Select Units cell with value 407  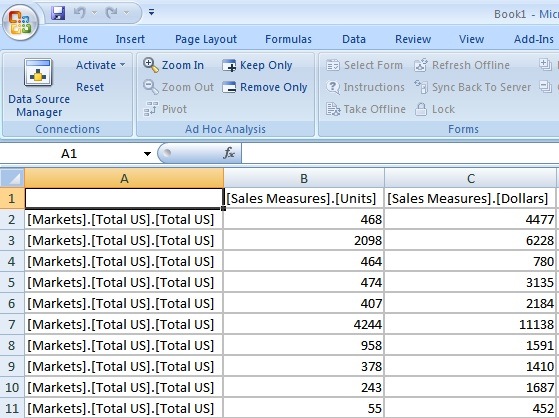[x=304, y=304]
